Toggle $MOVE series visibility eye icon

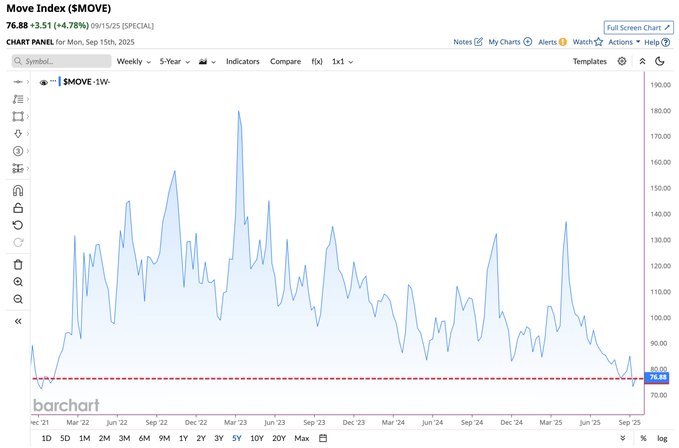coord(44,83)
